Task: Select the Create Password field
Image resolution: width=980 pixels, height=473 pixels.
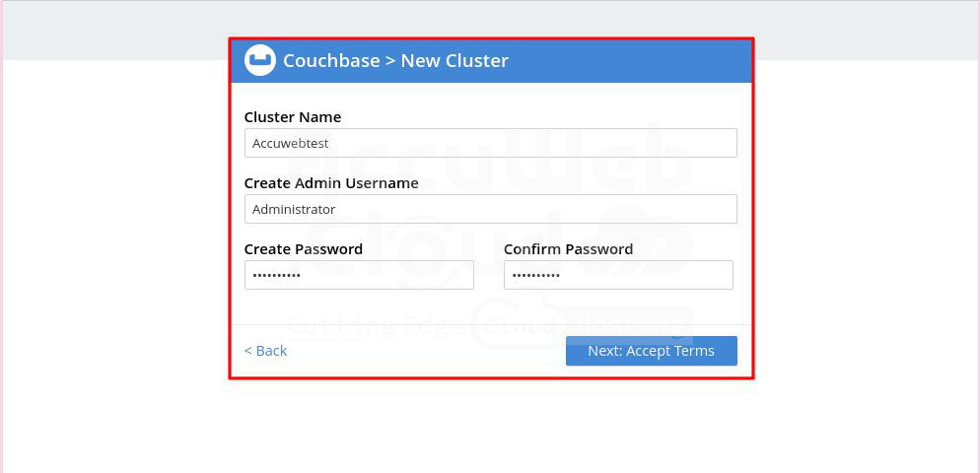Action: click(359, 275)
